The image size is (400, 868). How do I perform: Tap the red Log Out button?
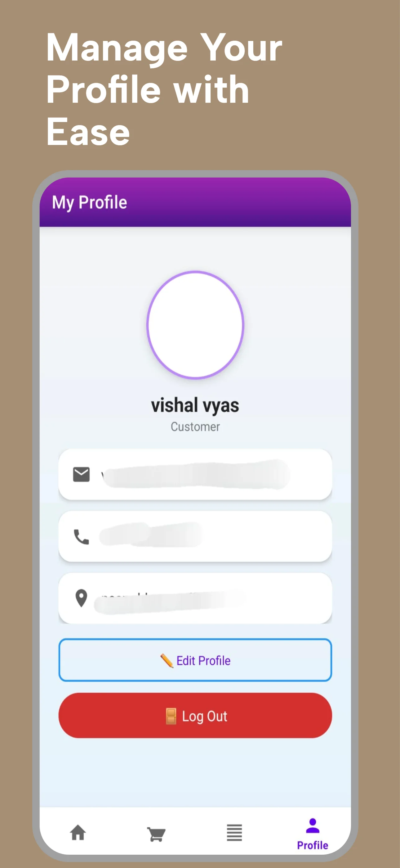[195, 715]
